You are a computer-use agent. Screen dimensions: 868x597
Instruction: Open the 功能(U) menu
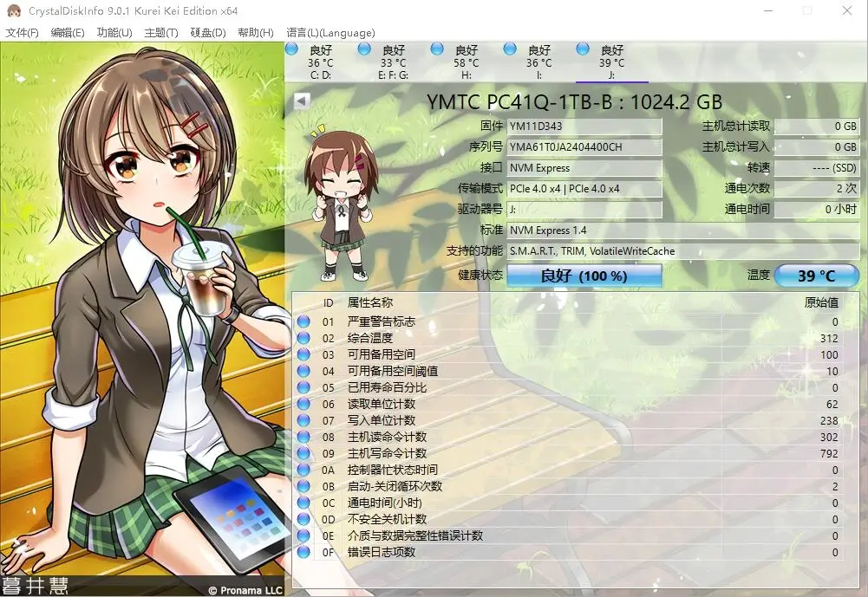(114, 33)
